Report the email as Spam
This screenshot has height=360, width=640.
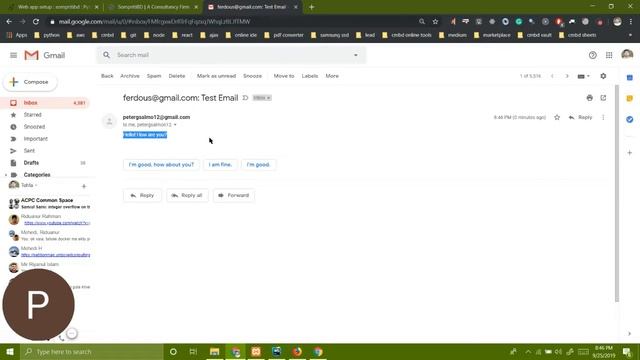[x=154, y=76]
